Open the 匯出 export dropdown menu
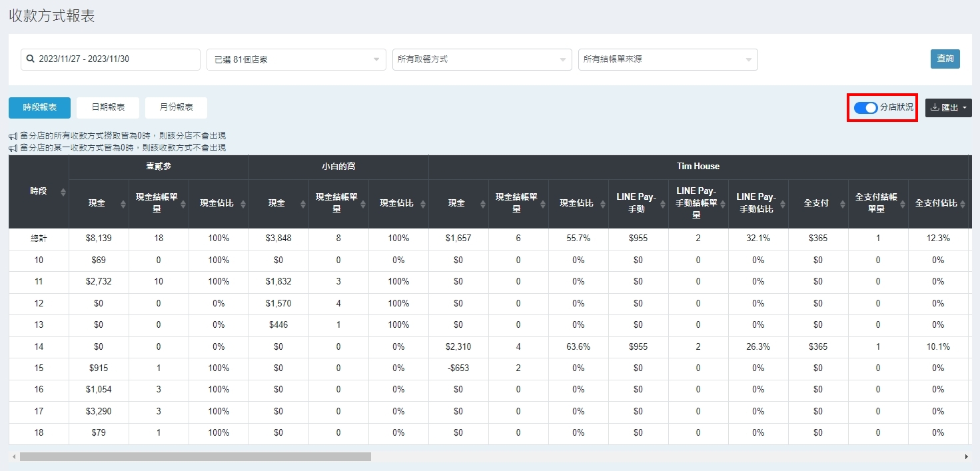This screenshot has height=471, width=980. click(x=948, y=108)
